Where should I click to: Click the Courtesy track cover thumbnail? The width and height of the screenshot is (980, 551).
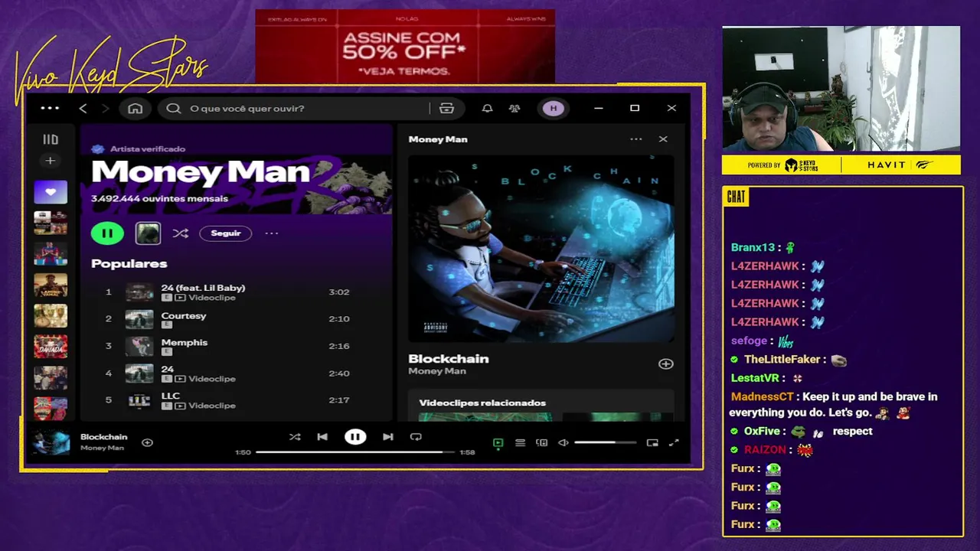coord(139,319)
